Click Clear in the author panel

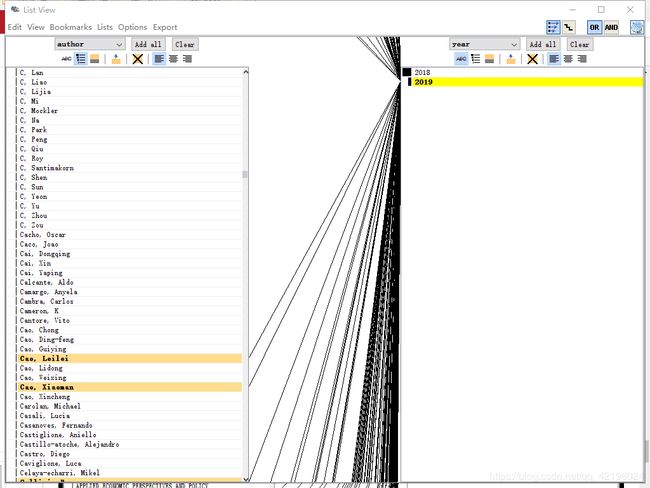184,44
